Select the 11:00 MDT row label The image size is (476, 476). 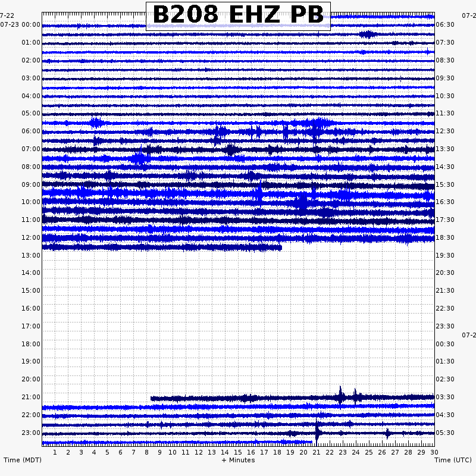coord(31,220)
